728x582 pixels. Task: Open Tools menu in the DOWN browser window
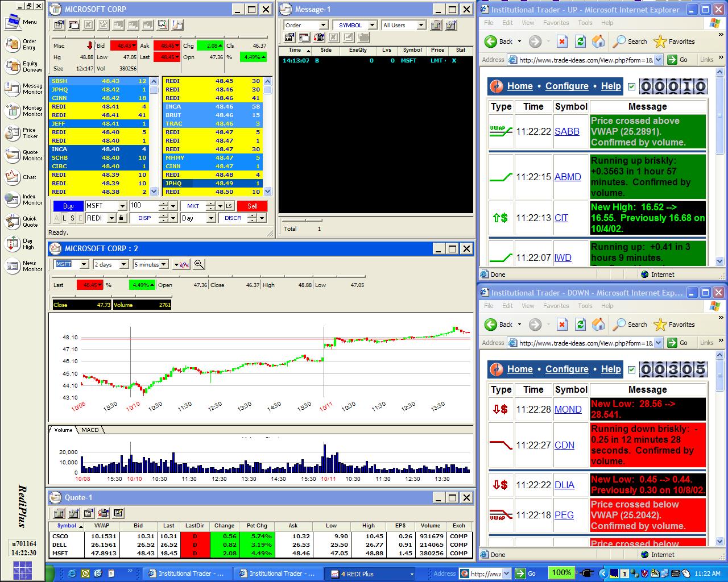[x=585, y=306]
